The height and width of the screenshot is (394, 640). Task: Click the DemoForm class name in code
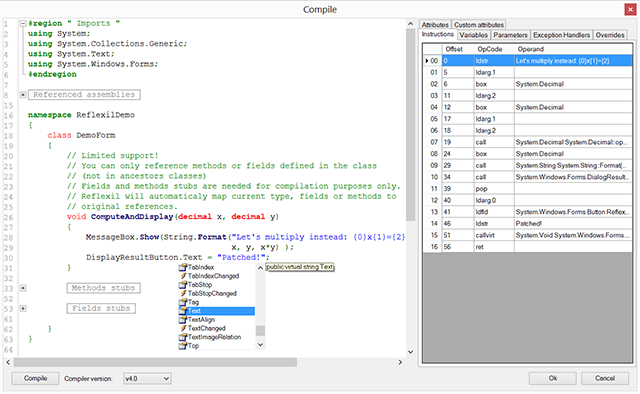[x=96, y=135]
